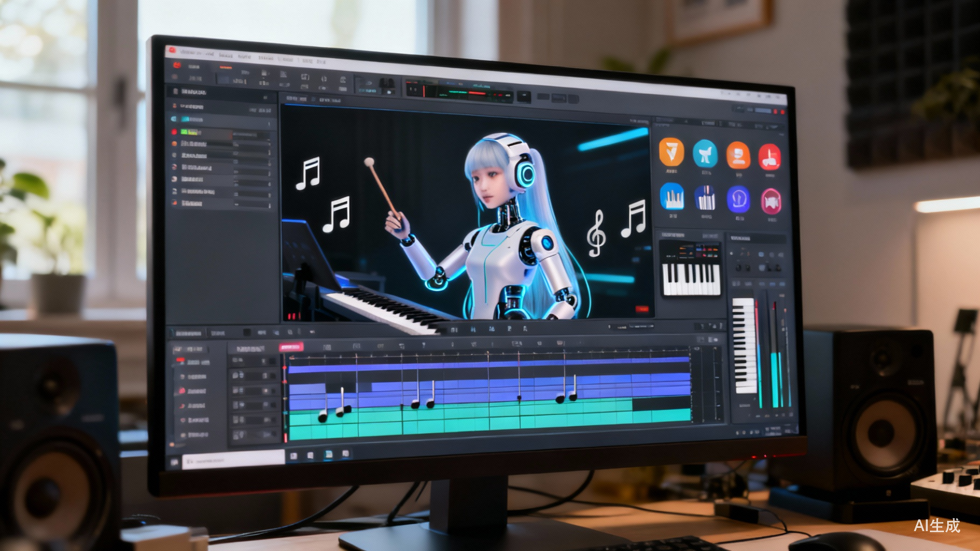This screenshot has width=980, height=551.
Task: Click the purple circular instrument icon
Action: pos(738,199)
